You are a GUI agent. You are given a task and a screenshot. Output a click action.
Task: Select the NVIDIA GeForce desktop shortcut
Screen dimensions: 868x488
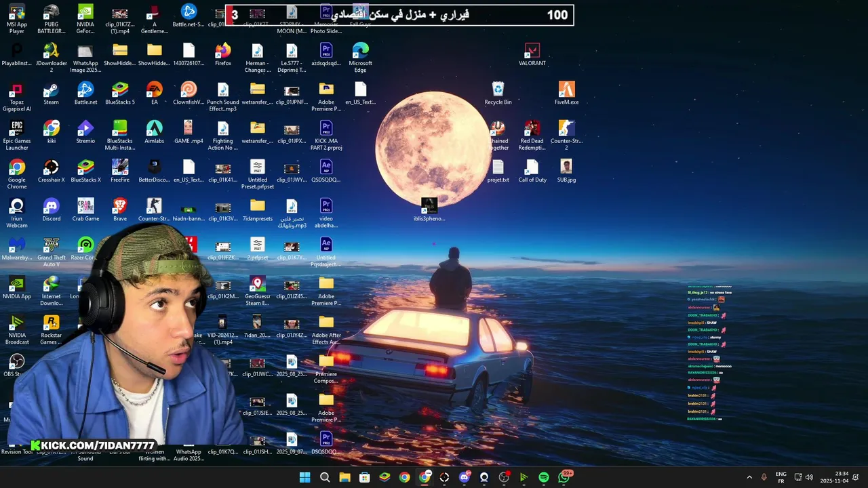coord(85,19)
